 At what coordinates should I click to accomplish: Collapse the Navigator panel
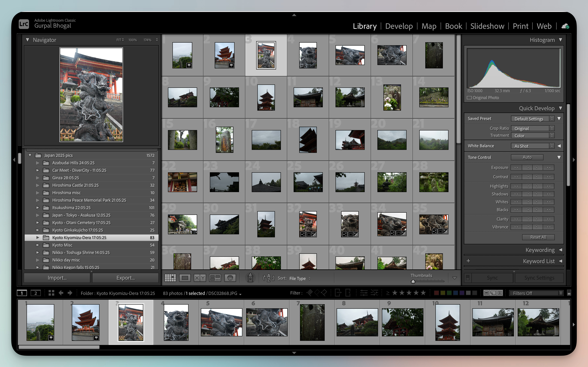point(27,40)
